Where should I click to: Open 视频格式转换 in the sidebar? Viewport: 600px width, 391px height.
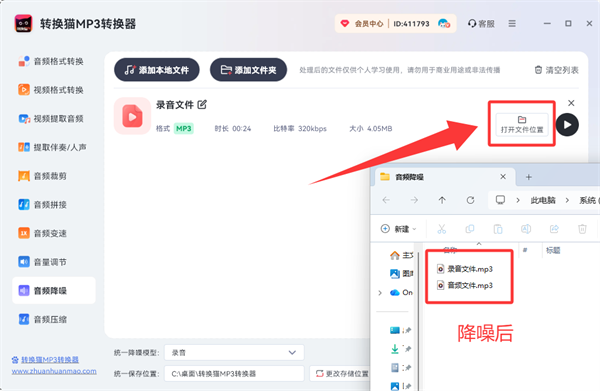(51, 90)
